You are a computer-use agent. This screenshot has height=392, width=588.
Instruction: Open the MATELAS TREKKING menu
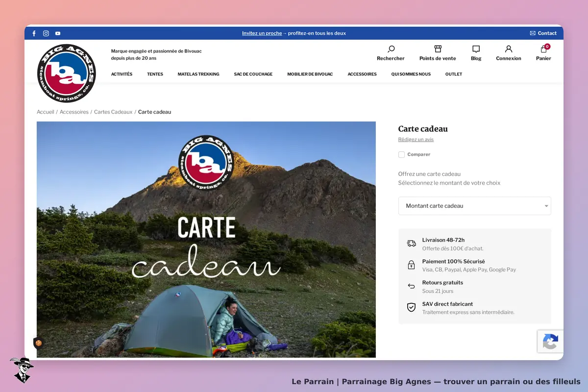coord(198,74)
